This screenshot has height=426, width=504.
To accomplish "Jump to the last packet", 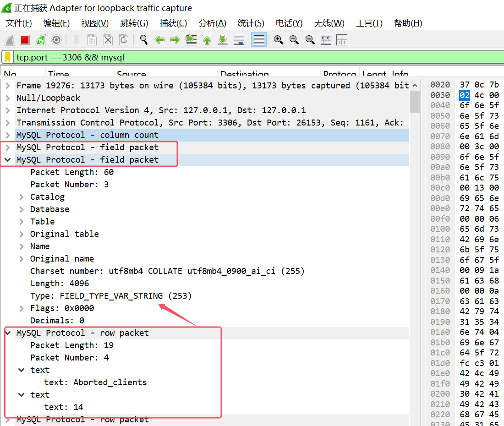I will click(x=223, y=40).
